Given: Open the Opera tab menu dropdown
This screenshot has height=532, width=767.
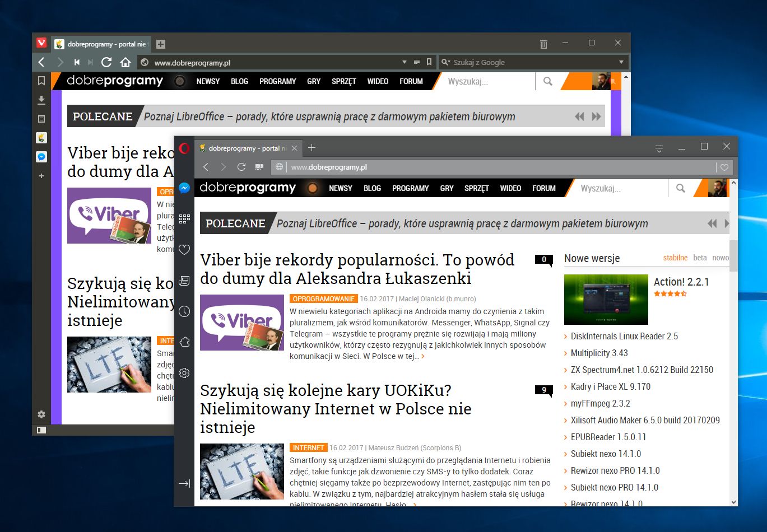Looking at the screenshot, I should pyautogui.click(x=659, y=148).
